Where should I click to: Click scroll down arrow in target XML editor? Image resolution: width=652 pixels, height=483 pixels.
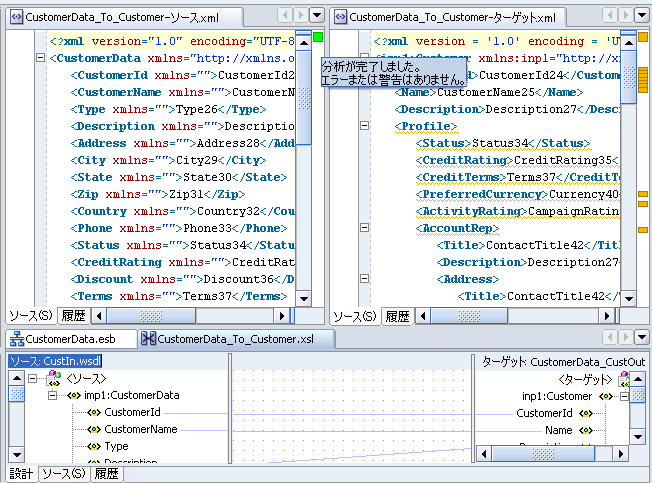628,299
